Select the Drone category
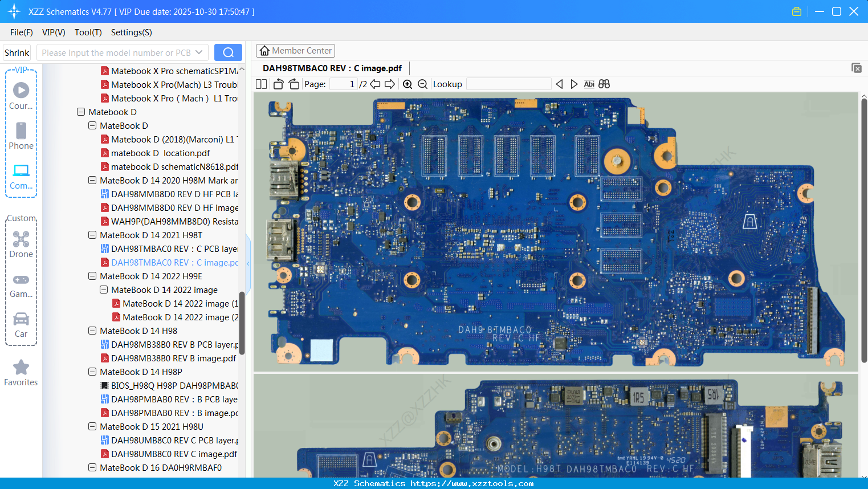This screenshot has width=868, height=489. tap(21, 244)
